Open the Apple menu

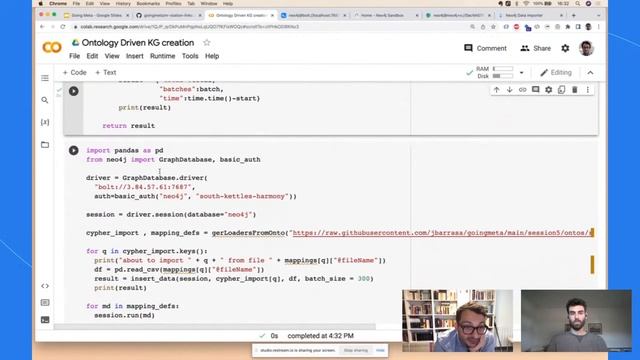(x=41, y=4)
